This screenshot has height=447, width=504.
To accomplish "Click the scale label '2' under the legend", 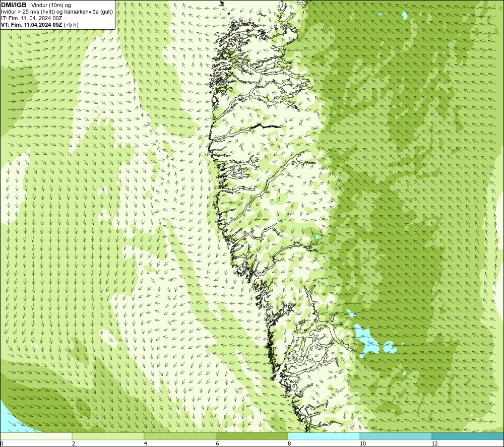I will pyautogui.click(x=74, y=444).
